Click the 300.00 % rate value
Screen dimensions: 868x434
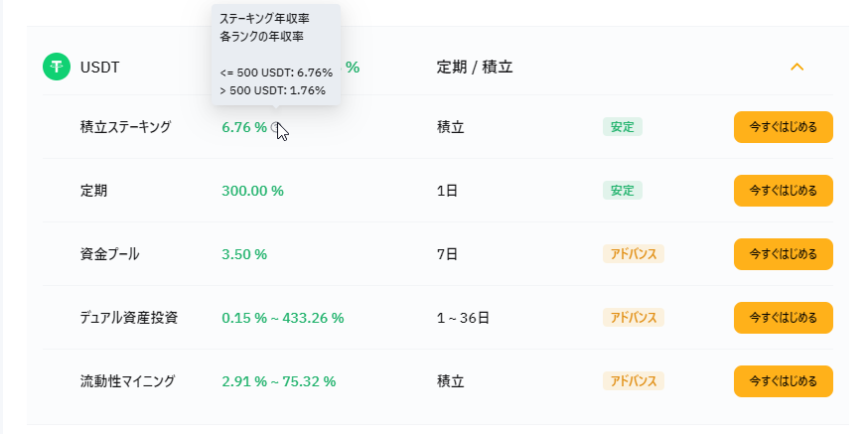click(x=252, y=191)
